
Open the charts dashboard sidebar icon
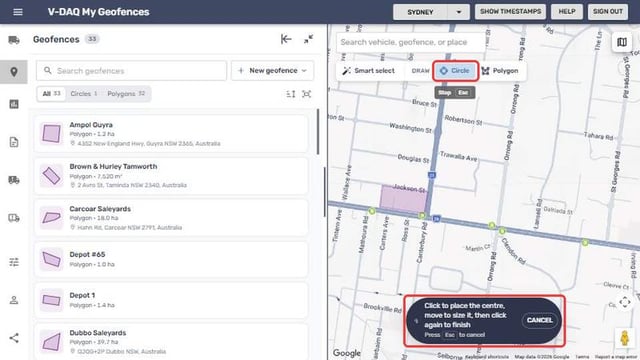click(x=14, y=104)
